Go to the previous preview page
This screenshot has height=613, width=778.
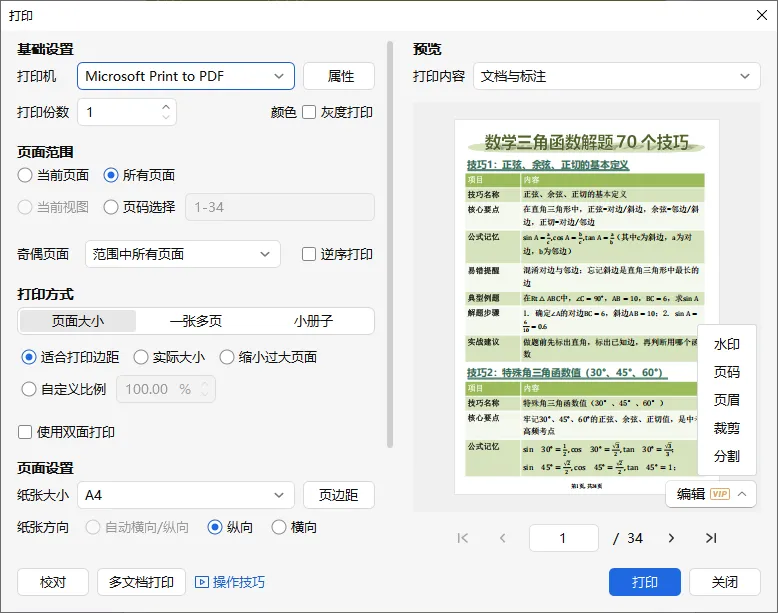click(503, 538)
